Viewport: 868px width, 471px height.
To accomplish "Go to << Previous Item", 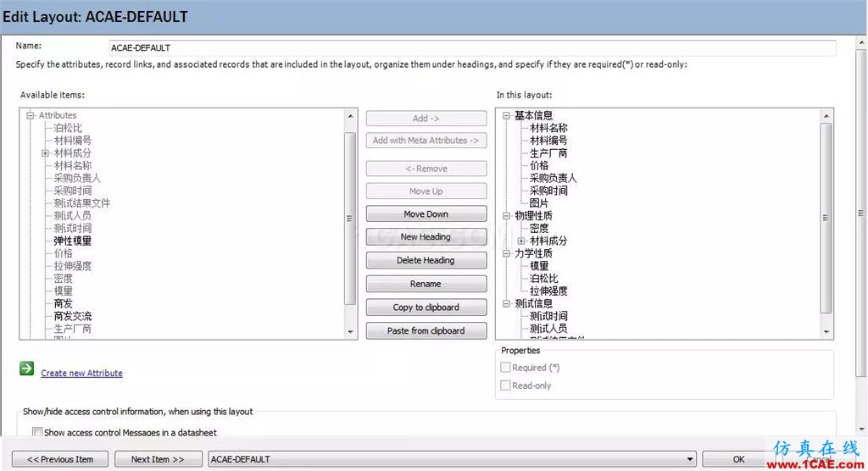I will pos(60,459).
